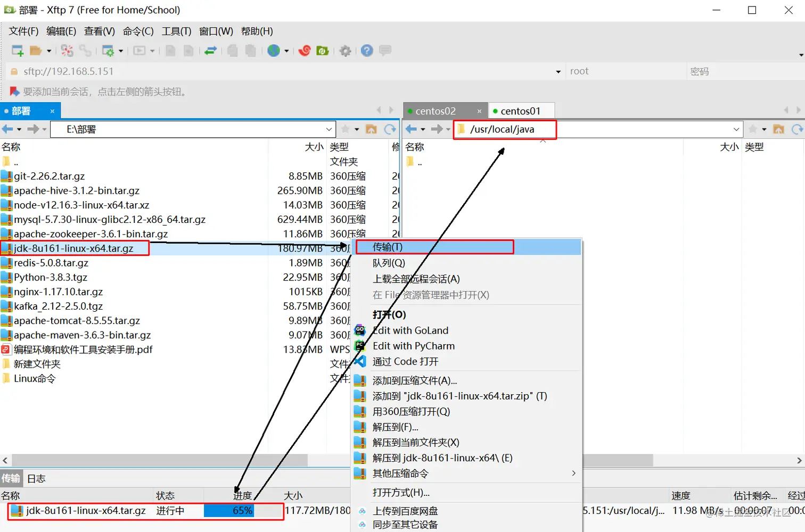Screen dimensions: 805x532
Task: Open help with the blue question mark icon
Action: pos(367,51)
